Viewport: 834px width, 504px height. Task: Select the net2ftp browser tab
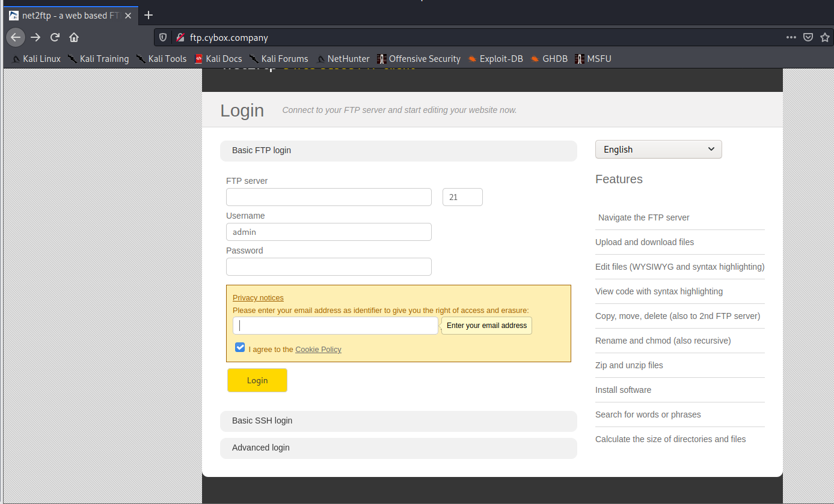click(x=70, y=15)
